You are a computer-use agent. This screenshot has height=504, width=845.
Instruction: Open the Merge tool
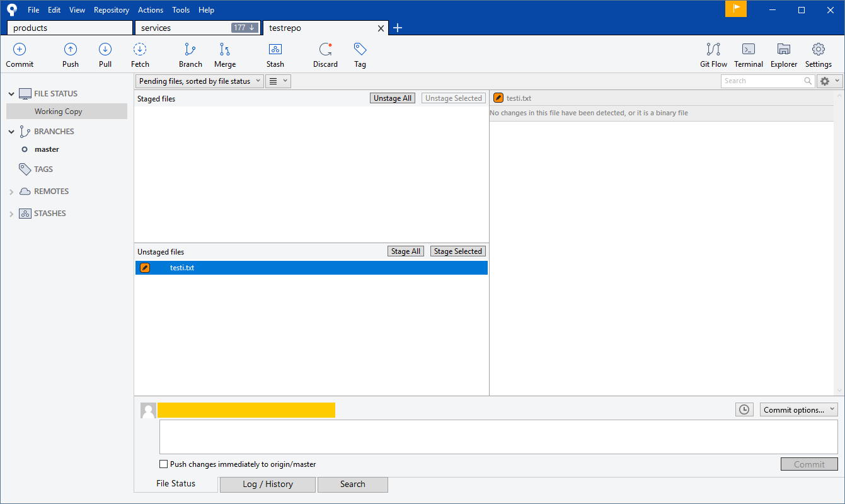pyautogui.click(x=225, y=49)
